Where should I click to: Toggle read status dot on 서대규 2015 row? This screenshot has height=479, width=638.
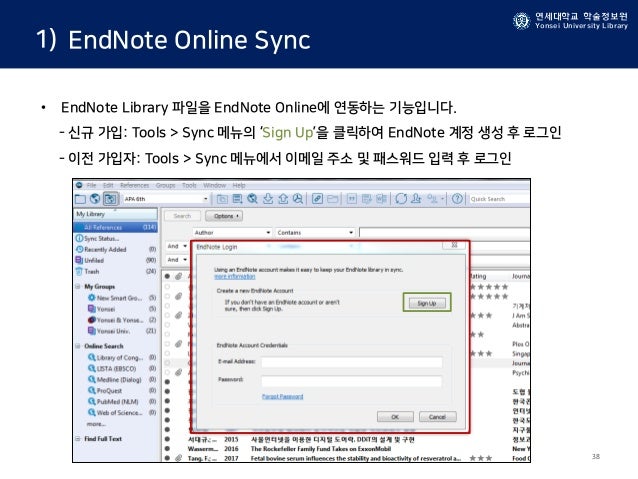167,439
